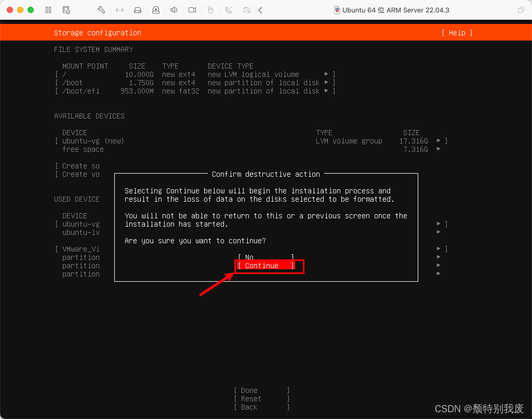
Task: Choose No in the confirmation dialog
Action: [x=266, y=257]
